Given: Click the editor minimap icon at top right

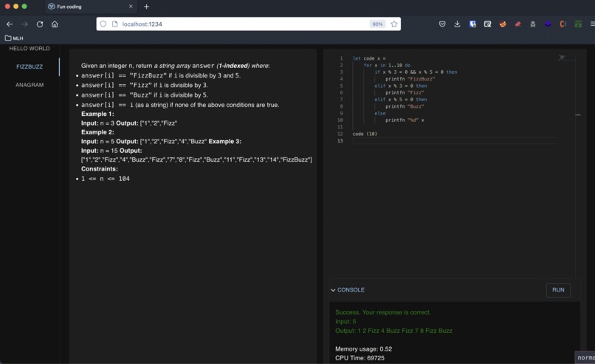Looking at the screenshot, I should [x=562, y=58].
